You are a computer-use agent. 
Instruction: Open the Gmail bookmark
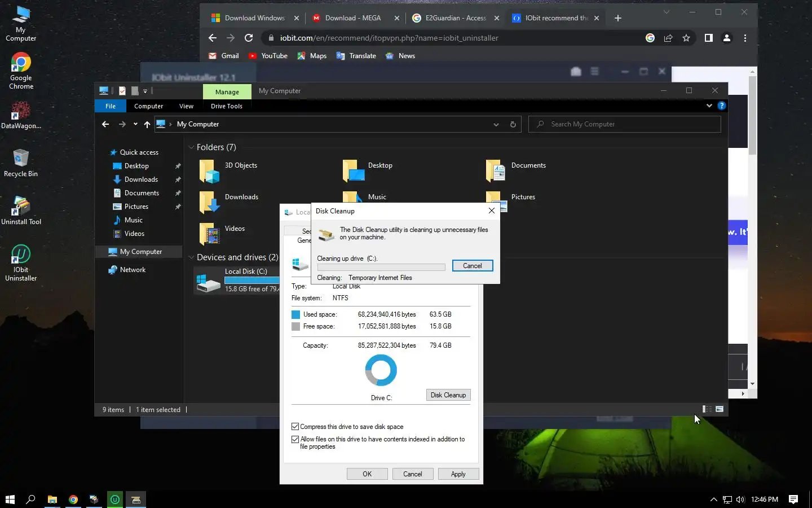click(x=224, y=56)
